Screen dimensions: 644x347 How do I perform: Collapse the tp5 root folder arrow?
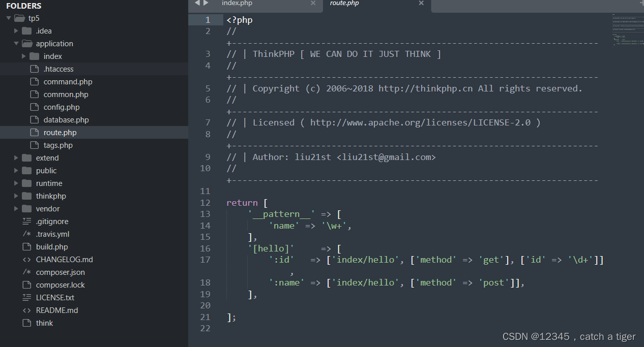click(x=9, y=18)
